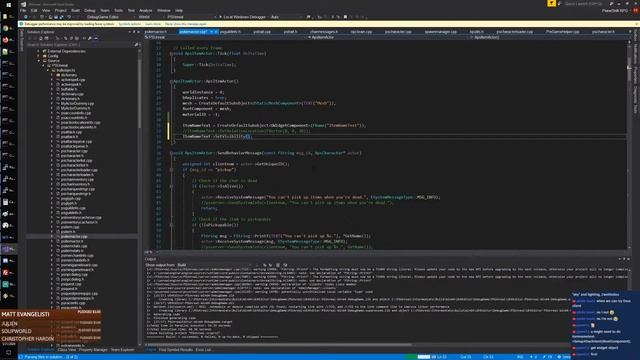Image resolution: width=640 pixels, height=360 pixels.
Task: Switch to the ppchat.cpp editor tab
Action: click(262, 32)
